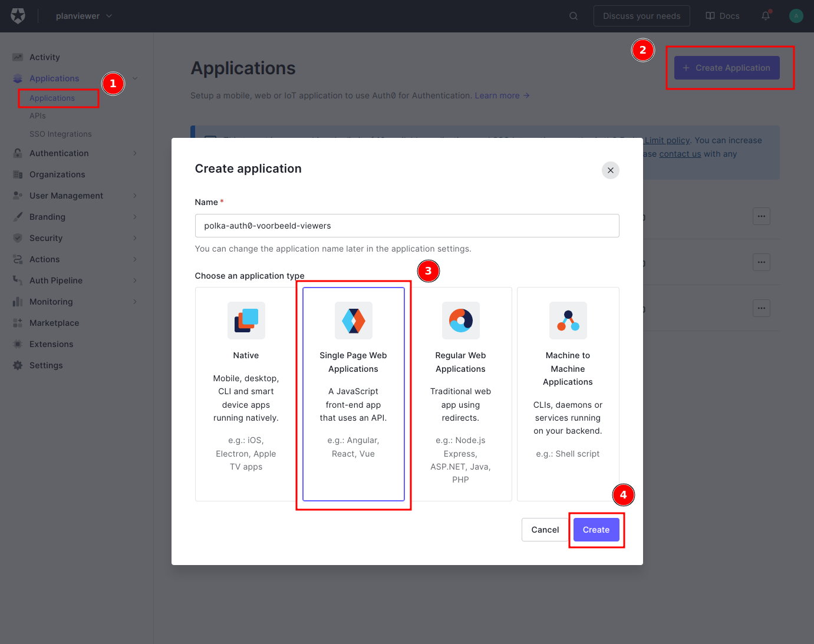The image size is (814, 644).
Task: Select the Organizations icon in sidebar
Action: click(x=17, y=174)
